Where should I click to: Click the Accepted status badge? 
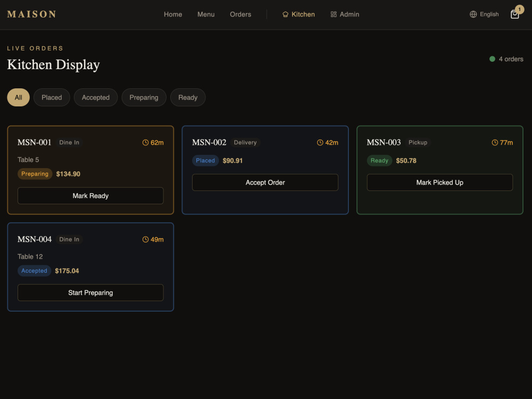point(34,271)
